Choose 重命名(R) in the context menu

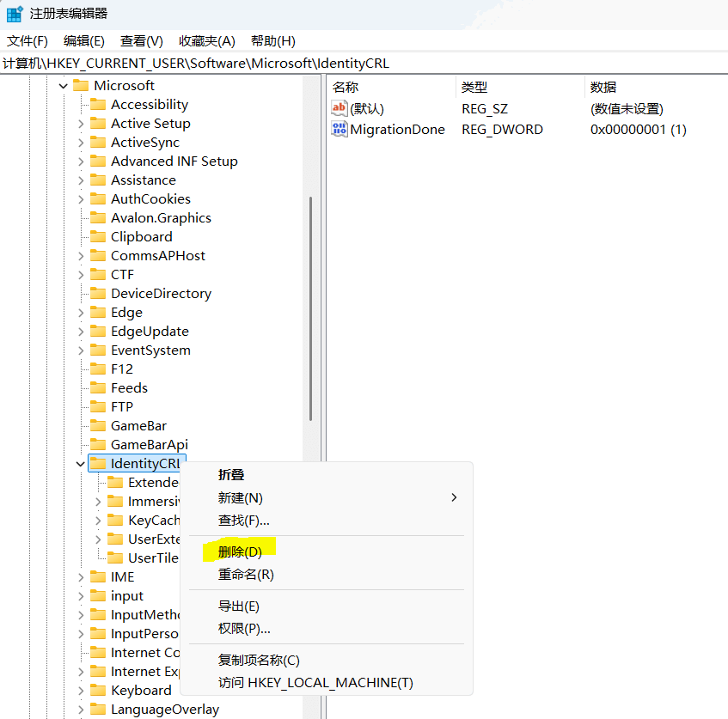pyautogui.click(x=246, y=575)
